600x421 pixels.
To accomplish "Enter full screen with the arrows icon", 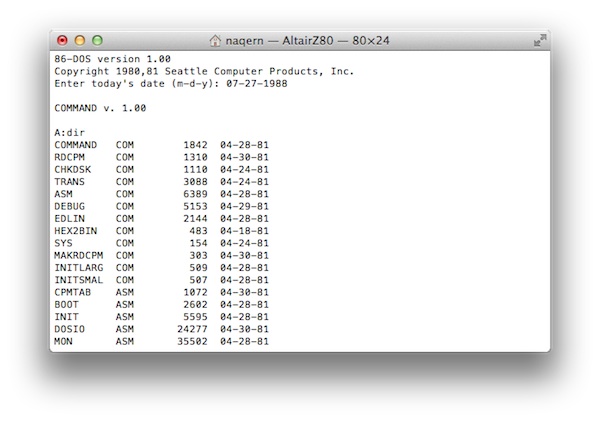I will (x=539, y=41).
